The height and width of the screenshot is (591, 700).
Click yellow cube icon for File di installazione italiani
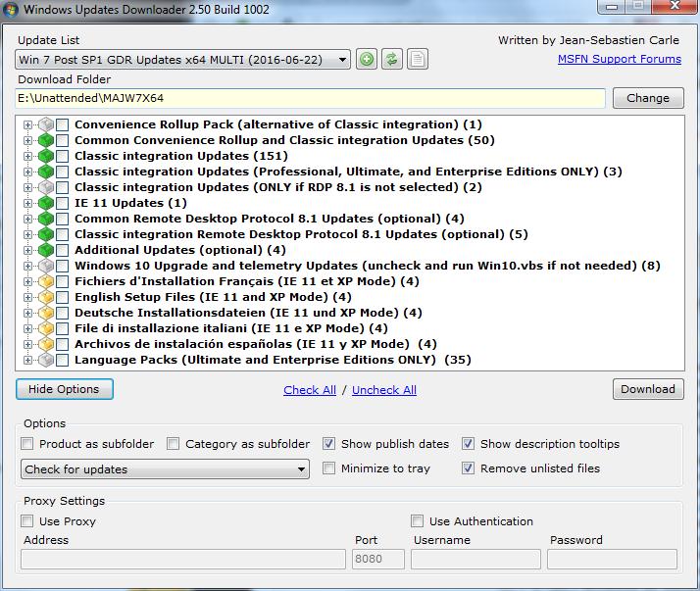[x=46, y=328]
